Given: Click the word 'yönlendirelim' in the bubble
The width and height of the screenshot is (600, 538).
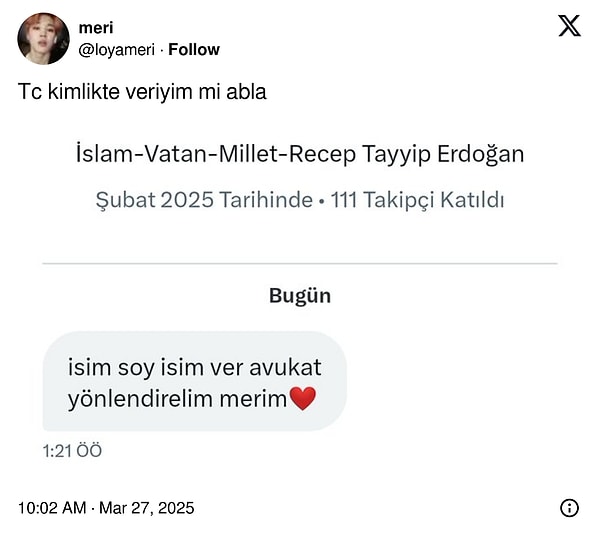Looking at the screenshot, I should click(x=141, y=400).
